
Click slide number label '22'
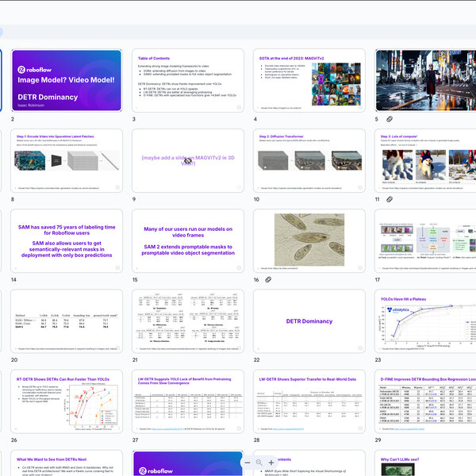(x=257, y=359)
